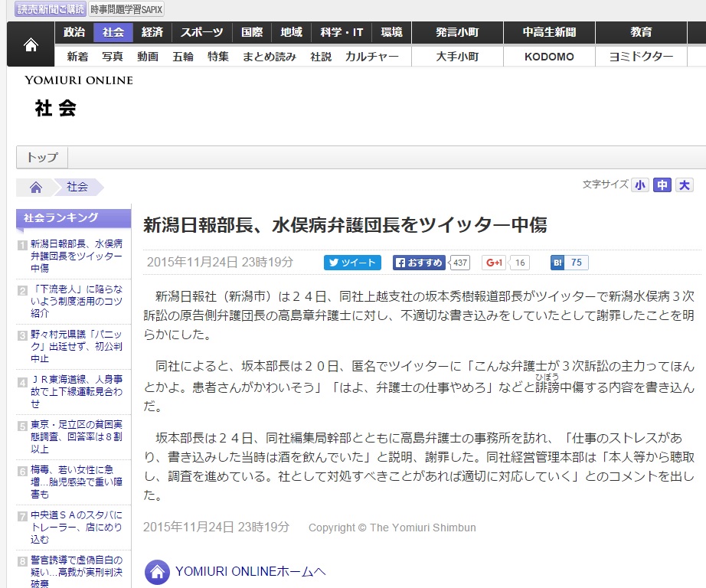Image resolution: width=706 pixels, height=588 pixels.
Task: Open 大手小町
Action: click(x=457, y=57)
